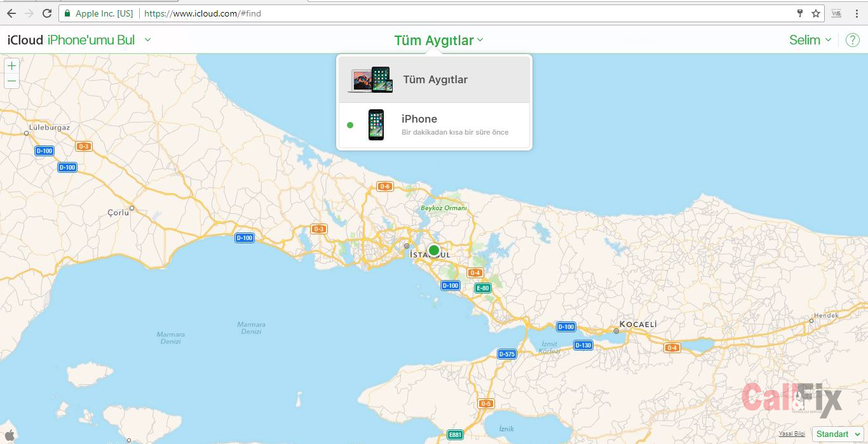Select Tüm Aygıtlar in the device list

(x=435, y=79)
